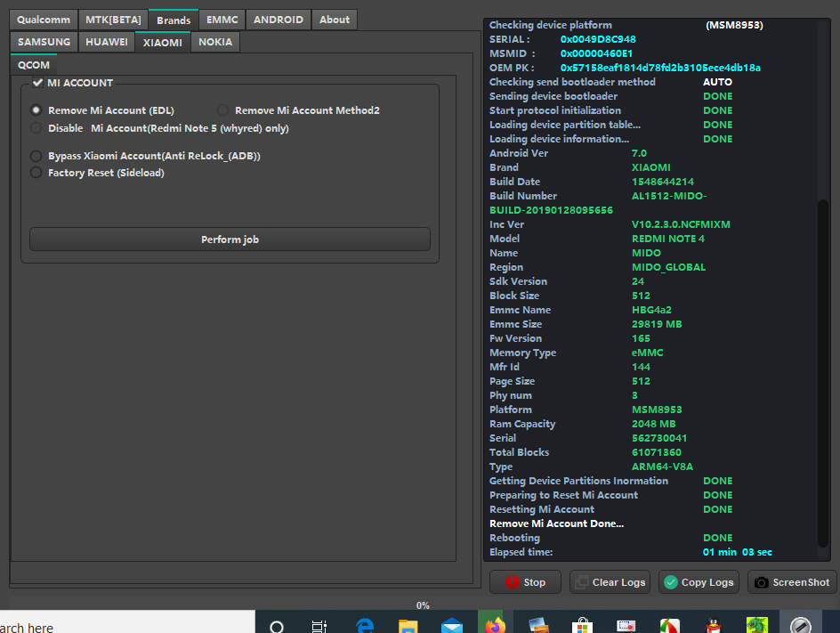This screenshot has height=633, width=840.
Task: Open Microsoft Store from taskbar
Action: [x=582, y=626]
